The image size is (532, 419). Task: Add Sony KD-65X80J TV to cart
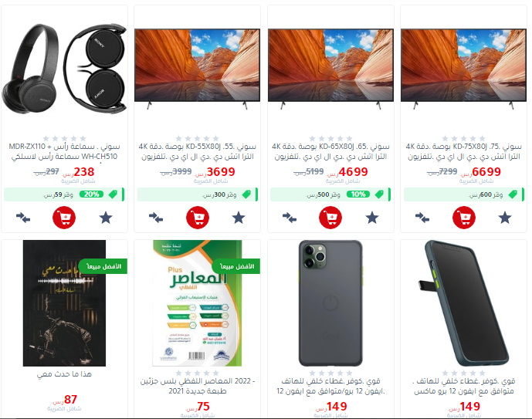tap(330, 218)
